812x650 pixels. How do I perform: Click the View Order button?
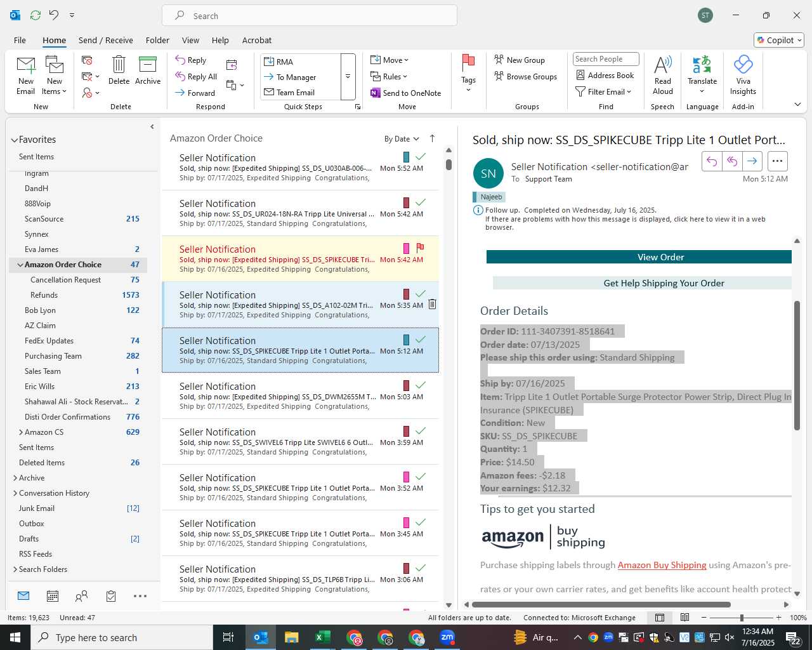point(639,257)
